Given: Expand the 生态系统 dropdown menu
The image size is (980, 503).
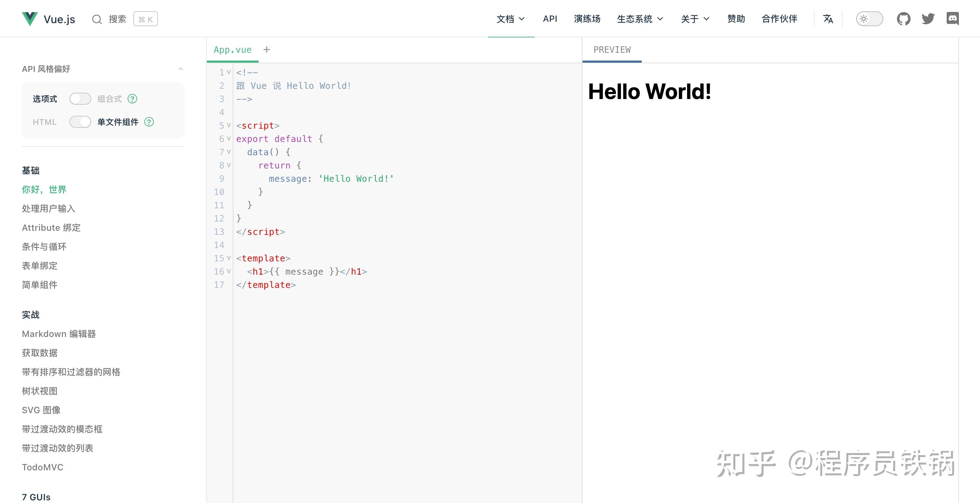Looking at the screenshot, I should pos(640,19).
